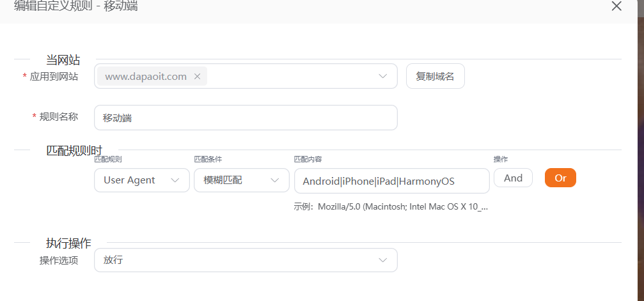
Task: Click the www.dapaoit.com domain tag text
Action: click(x=146, y=77)
